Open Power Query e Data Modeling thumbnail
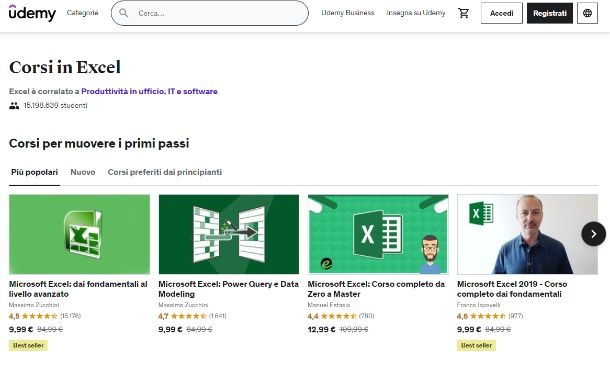This screenshot has height=370, width=610. click(x=229, y=235)
